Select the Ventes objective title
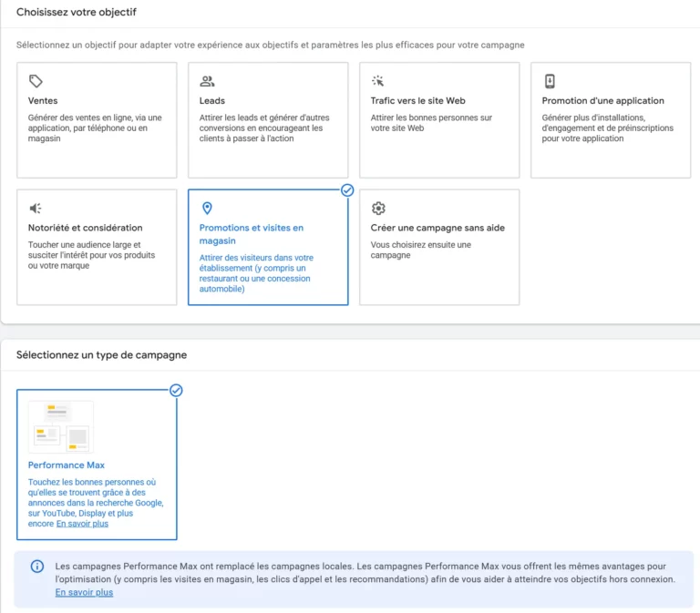 point(43,101)
